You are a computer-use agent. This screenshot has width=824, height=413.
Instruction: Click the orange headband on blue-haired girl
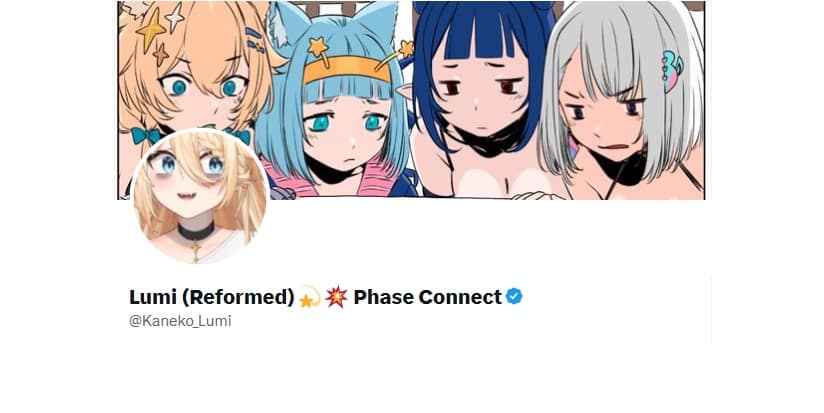[347, 70]
